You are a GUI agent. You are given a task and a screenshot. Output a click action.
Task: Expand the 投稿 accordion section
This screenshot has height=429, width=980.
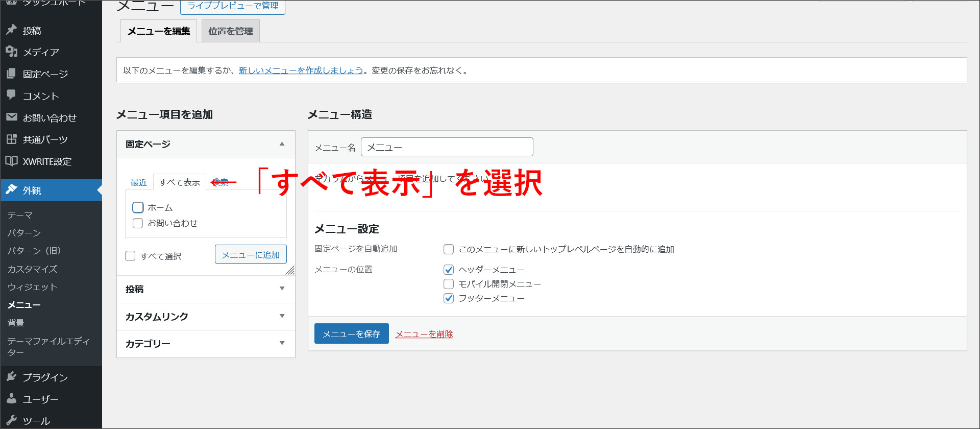tap(206, 289)
